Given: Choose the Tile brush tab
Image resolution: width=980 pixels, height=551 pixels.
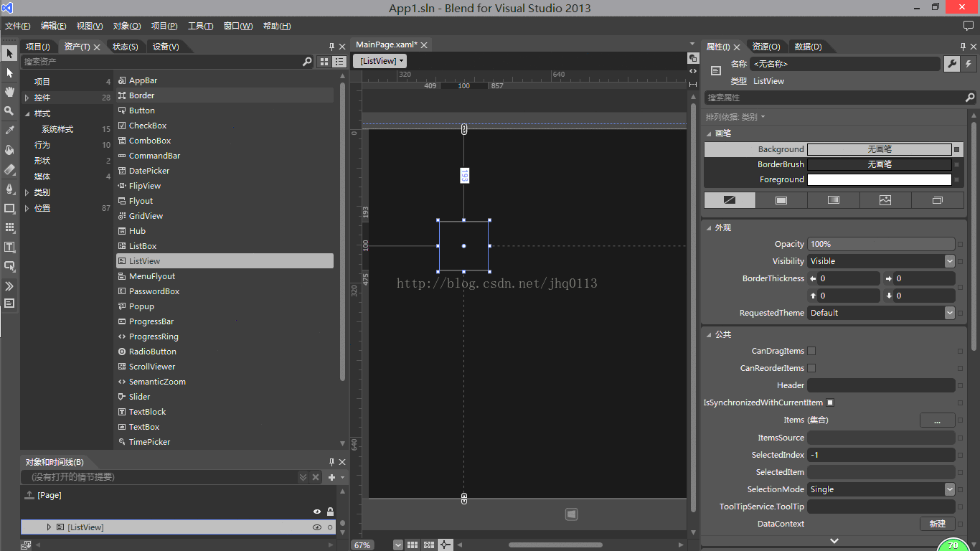Looking at the screenshot, I should coord(885,200).
